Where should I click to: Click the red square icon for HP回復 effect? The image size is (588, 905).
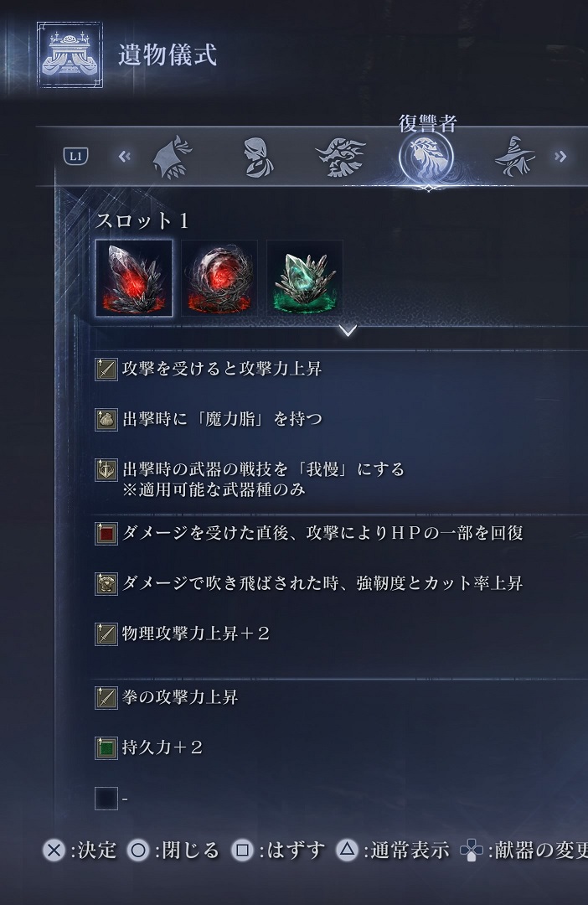(x=106, y=534)
